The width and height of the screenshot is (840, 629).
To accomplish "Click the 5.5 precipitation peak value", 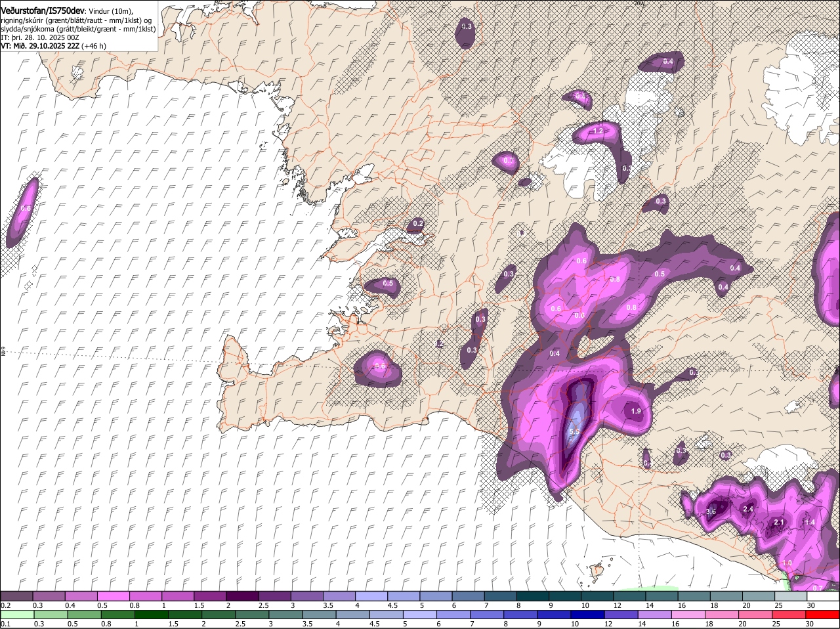I will 574,431.
